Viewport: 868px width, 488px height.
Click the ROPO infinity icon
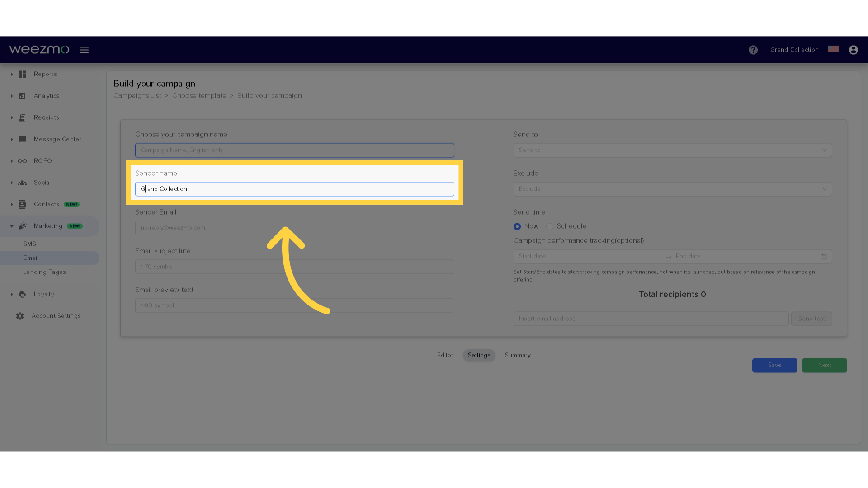click(22, 161)
